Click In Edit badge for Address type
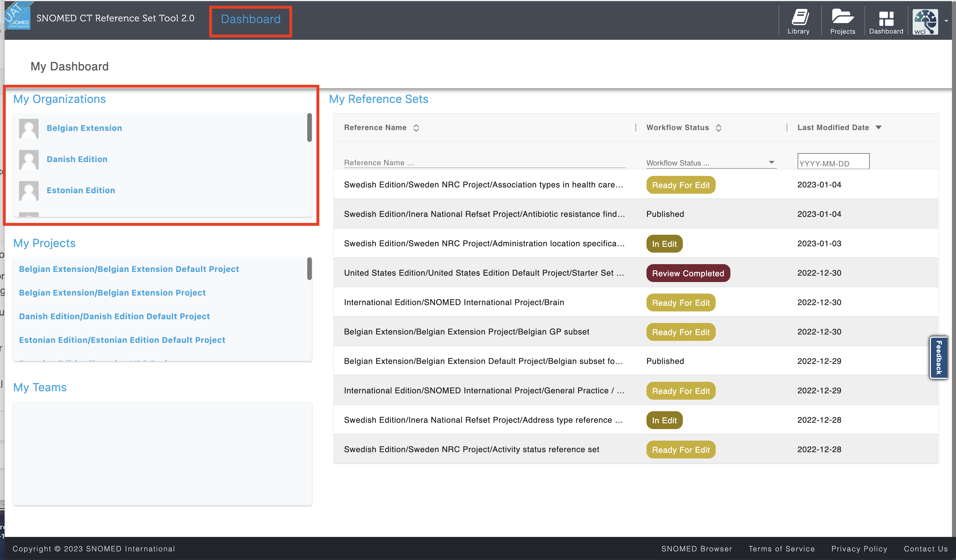Image resolution: width=956 pixels, height=560 pixels. point(664,420)
